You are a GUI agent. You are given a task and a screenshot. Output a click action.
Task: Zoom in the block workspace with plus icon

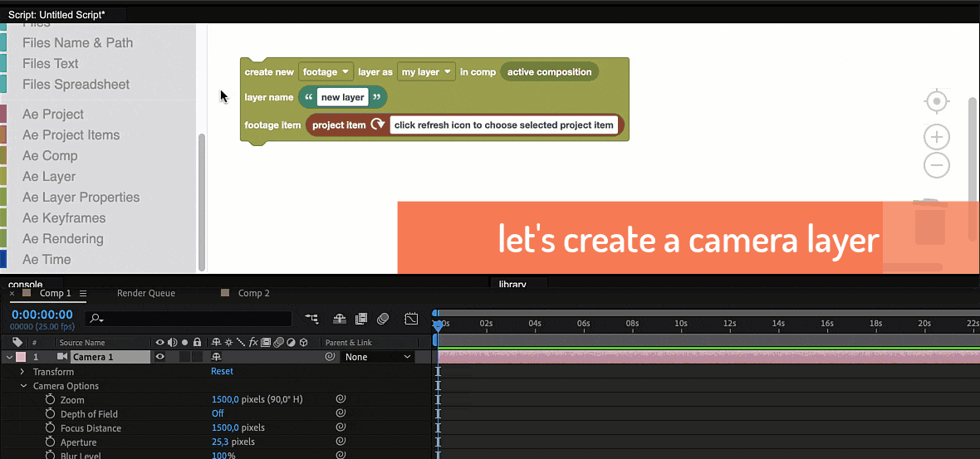936,137
